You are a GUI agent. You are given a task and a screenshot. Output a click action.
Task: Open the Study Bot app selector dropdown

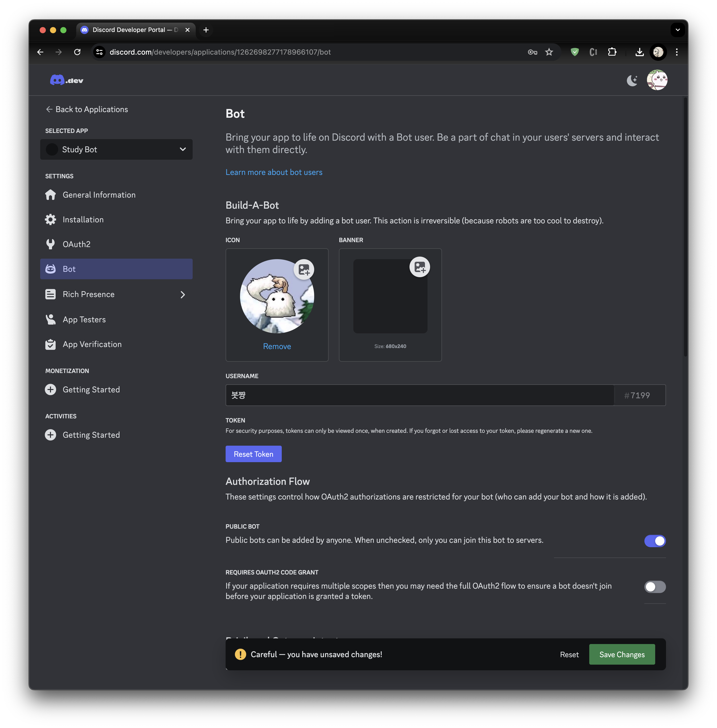[x=116, y=149]
